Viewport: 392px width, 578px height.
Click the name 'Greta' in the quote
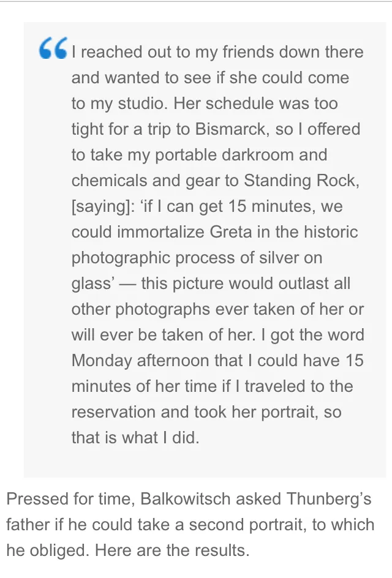click(232, 232)
